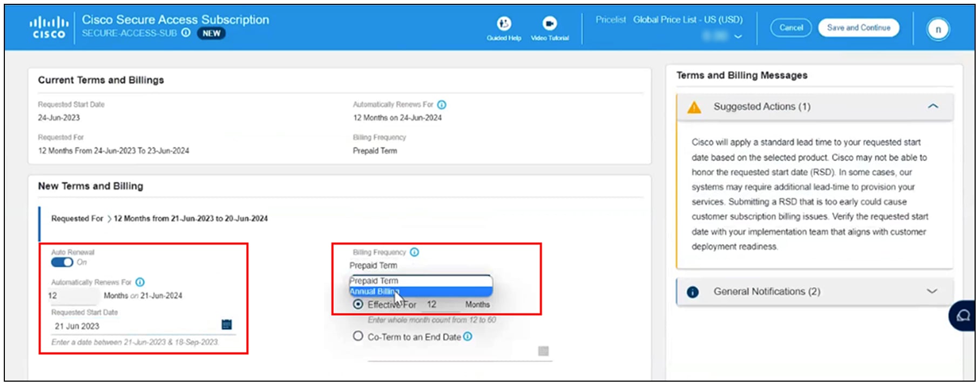The width and height of the screenshot is (980, 386).
Task: Click info icon next to SECURE-ACCESS-SUB
Action: 186,33
